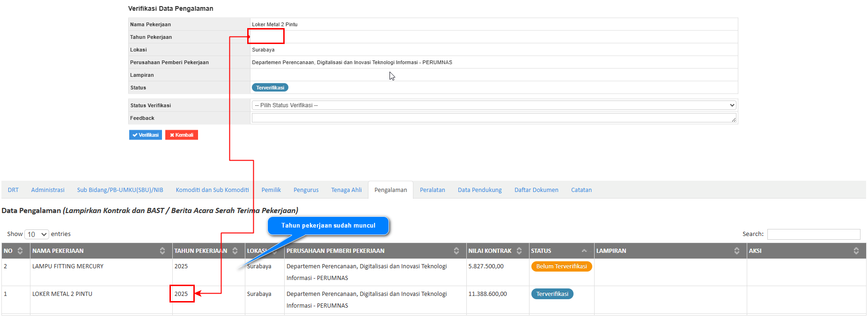This screenshot has width=868, height=317.
Task: Sort by Tahun Pekerjaan column icon
Action: (235, 251)
